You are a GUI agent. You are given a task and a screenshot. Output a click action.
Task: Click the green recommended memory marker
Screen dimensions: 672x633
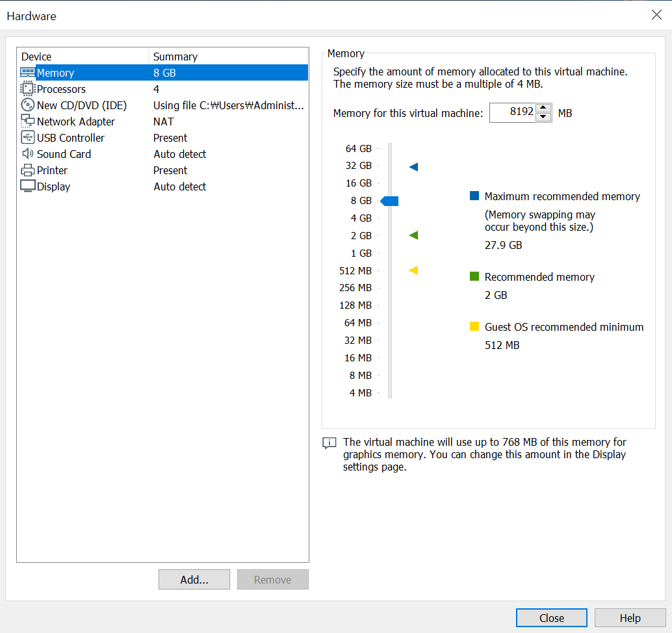[x=413, y=235]
